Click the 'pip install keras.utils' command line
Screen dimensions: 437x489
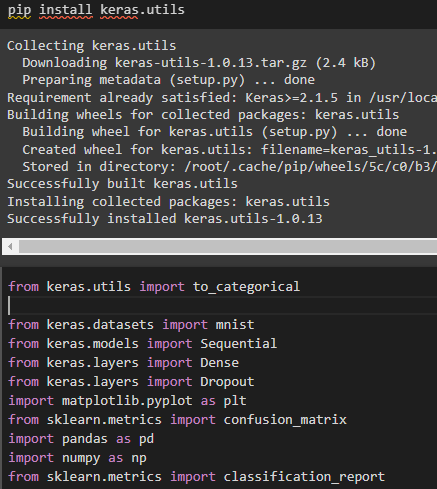[x=96, y=10]
